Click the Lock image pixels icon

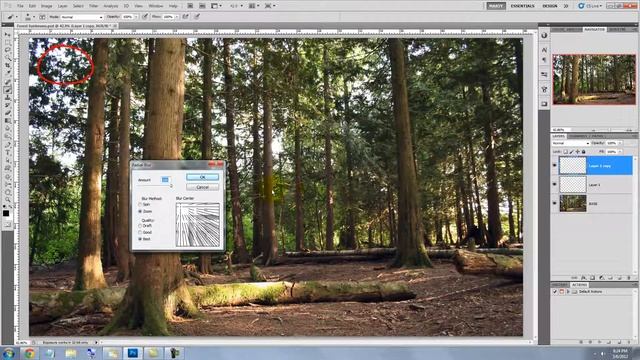571,151
